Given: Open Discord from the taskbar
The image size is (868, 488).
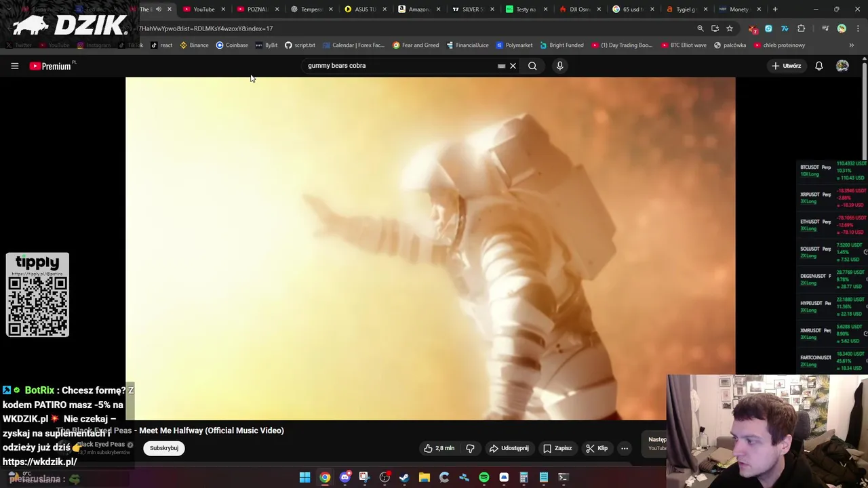Looking at the screenshot, I should click(344, 478).
